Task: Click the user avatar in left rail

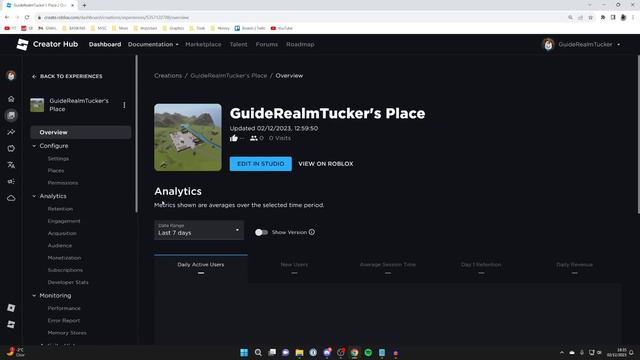Action: click(x=11, y=76)
